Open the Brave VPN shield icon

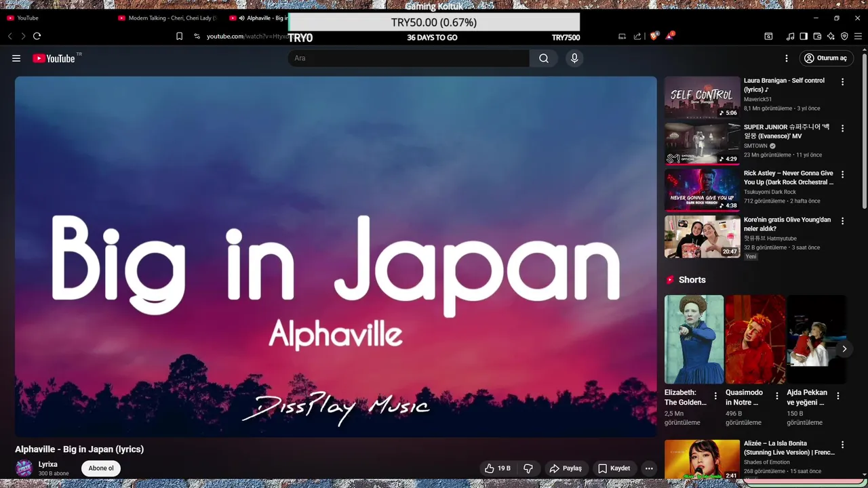(844, 36)
